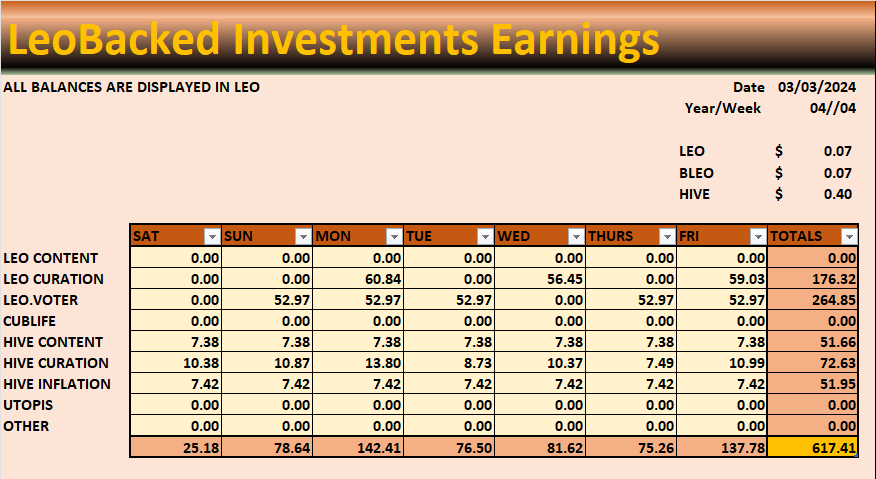Viewport: 876px width, 479px height.
Task: Click the LEO price cell 0.07
Action: (837, 151)
